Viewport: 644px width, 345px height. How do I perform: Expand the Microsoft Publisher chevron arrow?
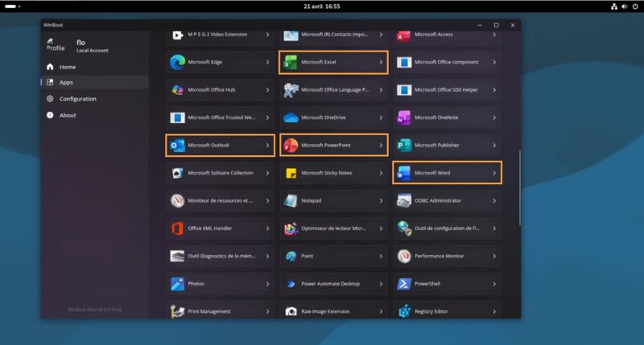click(494, 146)
